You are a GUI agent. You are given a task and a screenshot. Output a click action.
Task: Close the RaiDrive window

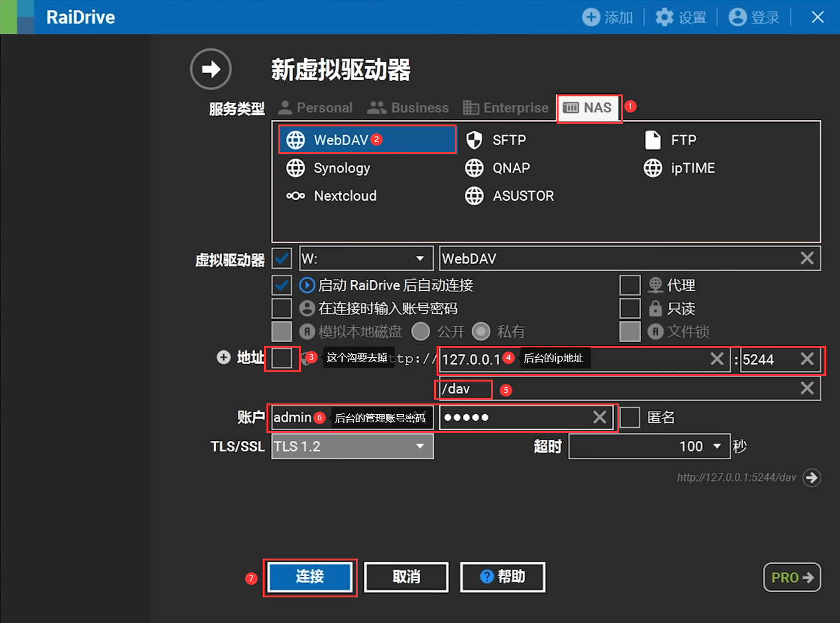coord(817,17)
